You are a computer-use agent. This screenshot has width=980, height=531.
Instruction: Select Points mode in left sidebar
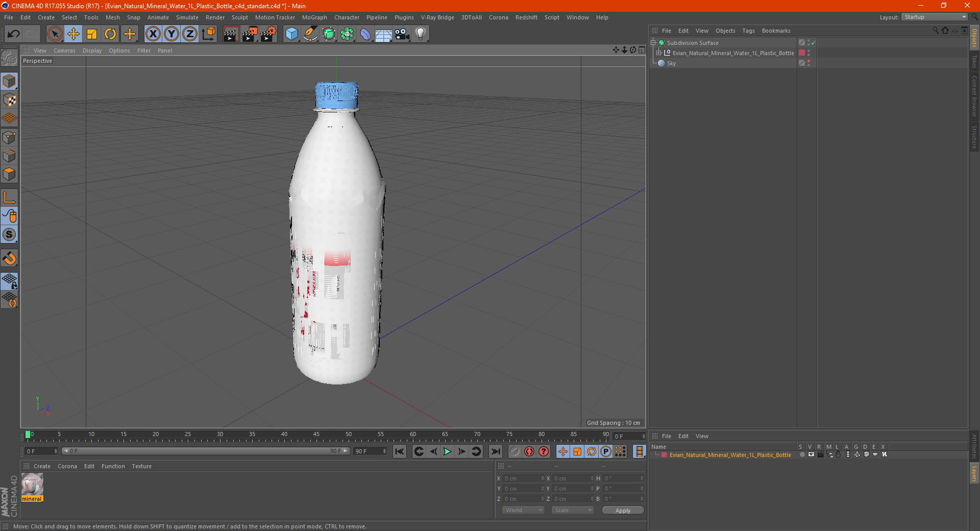9,137
